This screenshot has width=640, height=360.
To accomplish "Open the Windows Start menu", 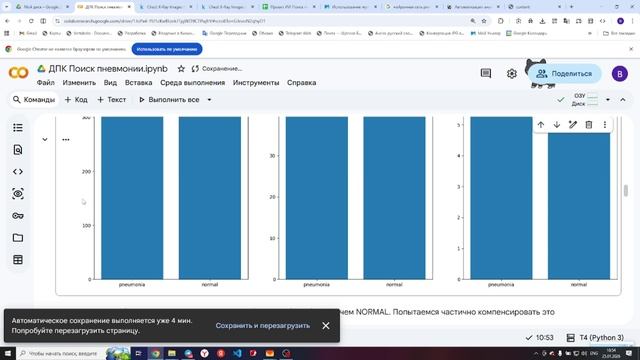I will click(8, 353).
